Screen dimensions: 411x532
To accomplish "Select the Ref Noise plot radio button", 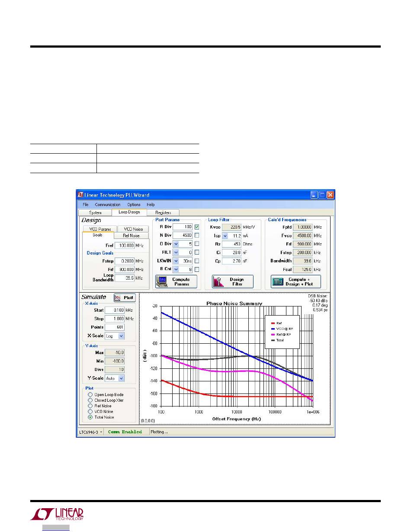I will pyautogui.click(x=90, y=406).
